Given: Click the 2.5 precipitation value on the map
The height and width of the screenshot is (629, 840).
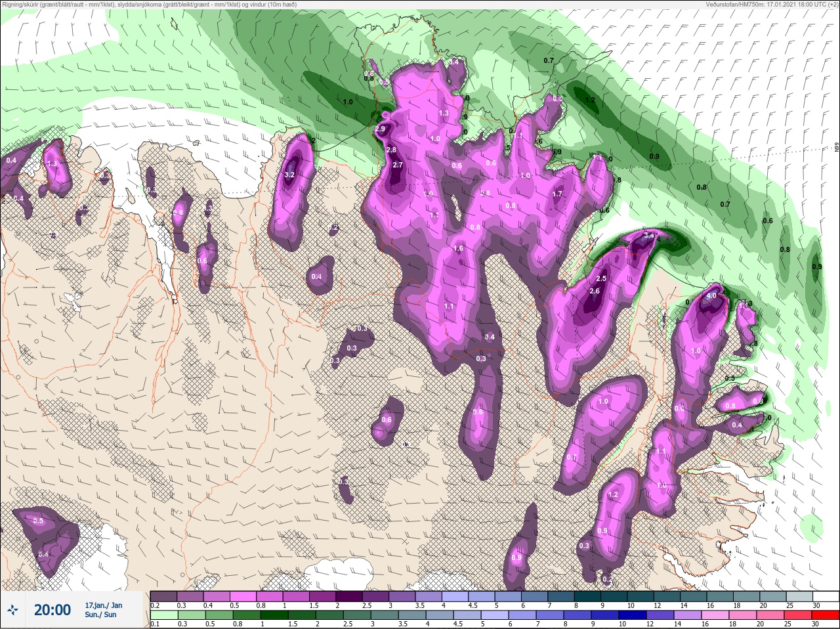Looking at the screenshot, I should [x=600, y=279].
